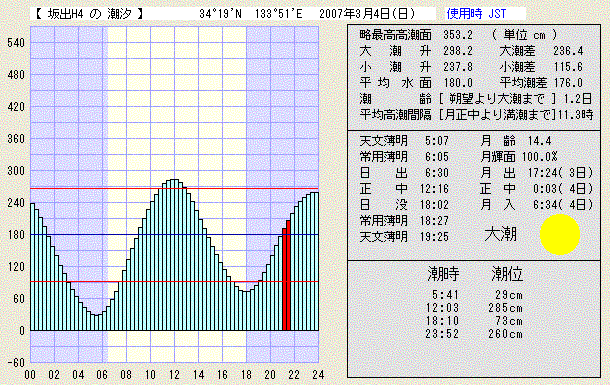The image size is (610, 385).
Task: Click the tide level 73cm
Action: [x=509, y=321]
